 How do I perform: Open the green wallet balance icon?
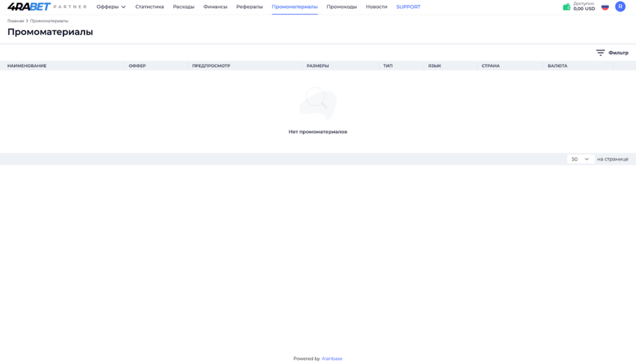click(566, 6)
